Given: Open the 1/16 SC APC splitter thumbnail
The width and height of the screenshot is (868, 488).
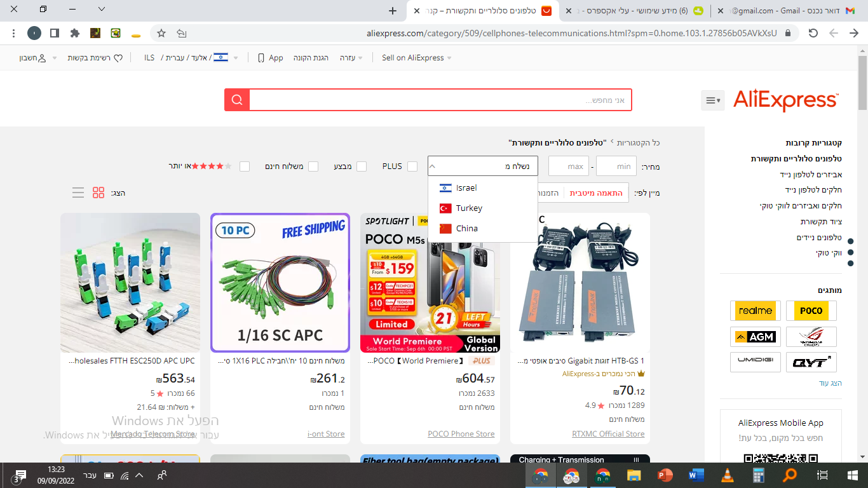Looking at the screenshot, I should point(280,283).
